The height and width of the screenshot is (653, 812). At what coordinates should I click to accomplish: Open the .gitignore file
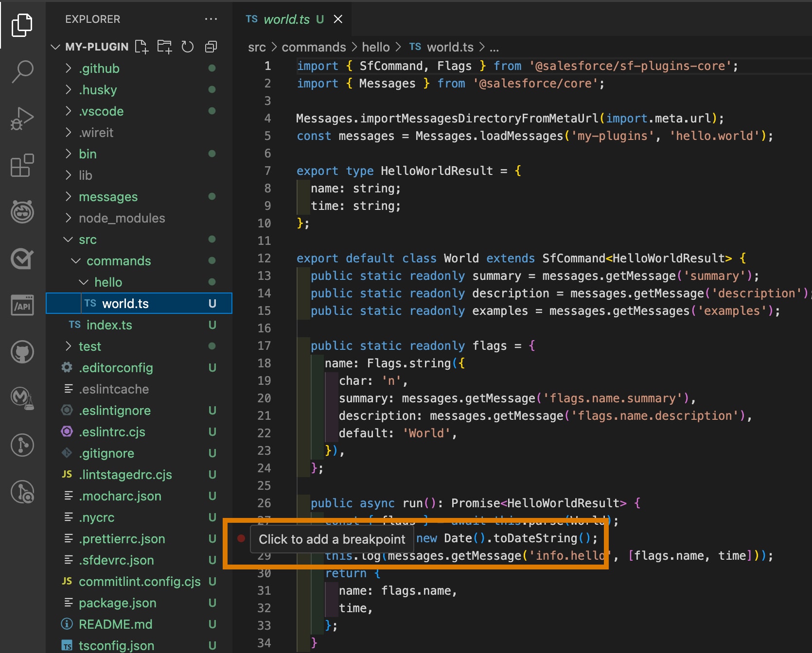coord(139,453)
